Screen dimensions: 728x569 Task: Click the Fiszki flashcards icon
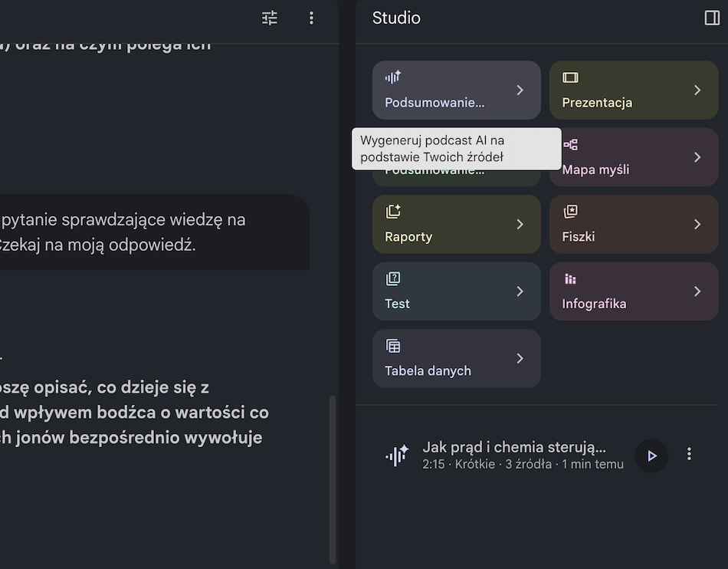(x=570, y=212)
